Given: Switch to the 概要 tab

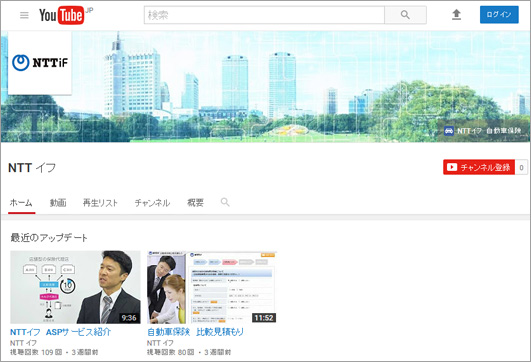Looking at the screenshot, I should pos(195,203).
